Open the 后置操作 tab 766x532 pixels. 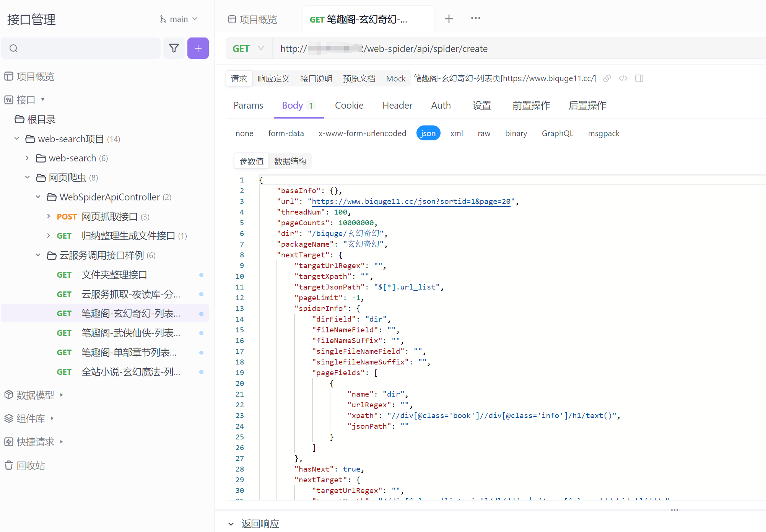587,106
